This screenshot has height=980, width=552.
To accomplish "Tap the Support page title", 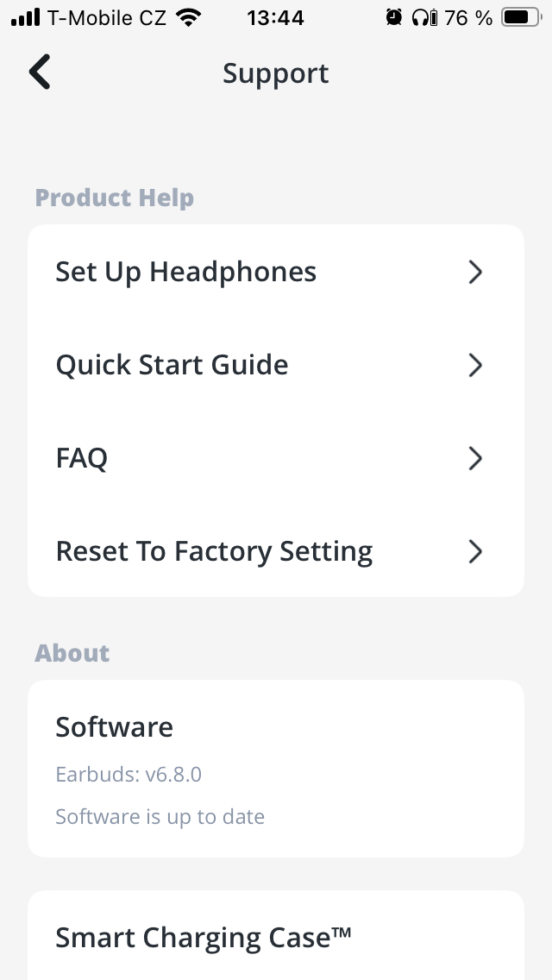I will [276, 73].
